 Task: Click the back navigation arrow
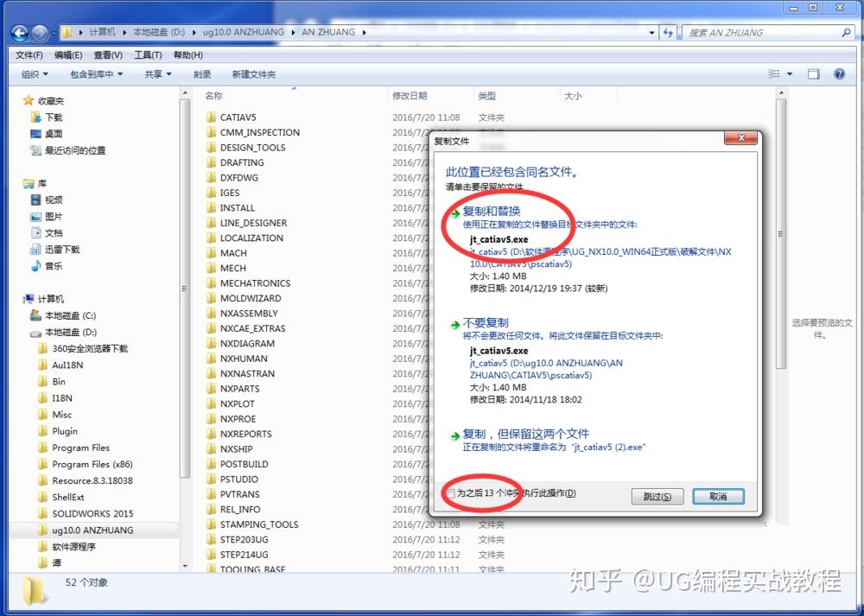pyautogui.click(x=19, y=32)
